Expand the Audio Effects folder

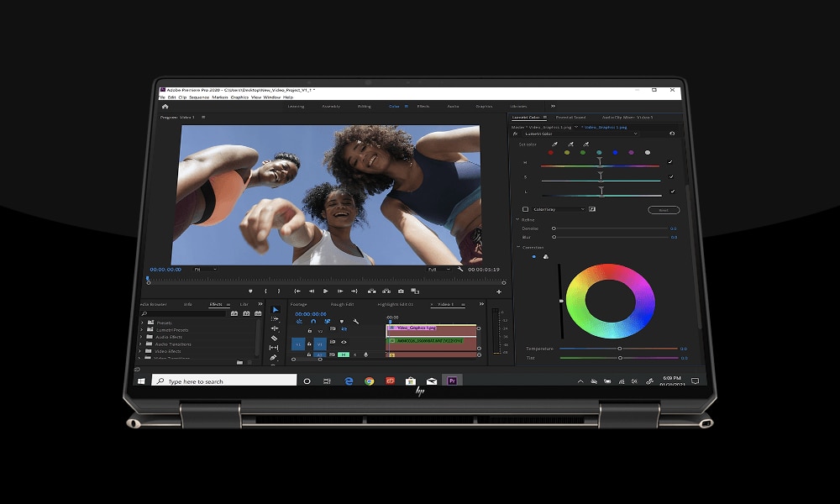141,337
